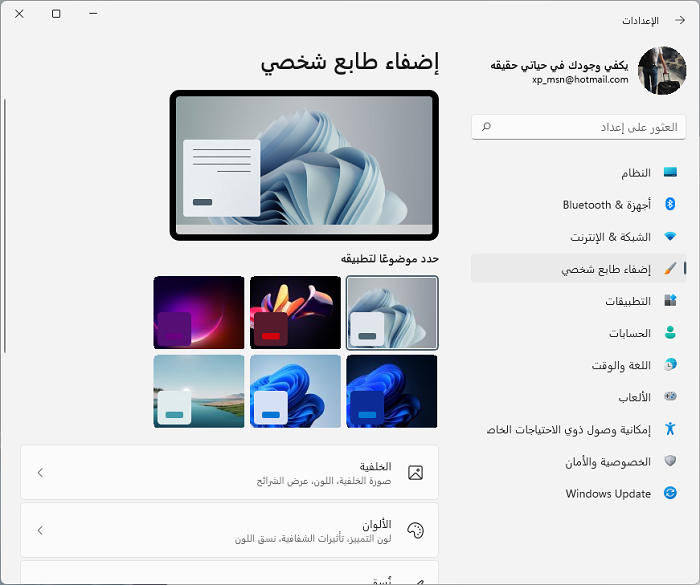Click the account email xp_msn@hotmail.com
Image resolution: width=700 pixels, height=585 pixels.
tap(580, 79)
